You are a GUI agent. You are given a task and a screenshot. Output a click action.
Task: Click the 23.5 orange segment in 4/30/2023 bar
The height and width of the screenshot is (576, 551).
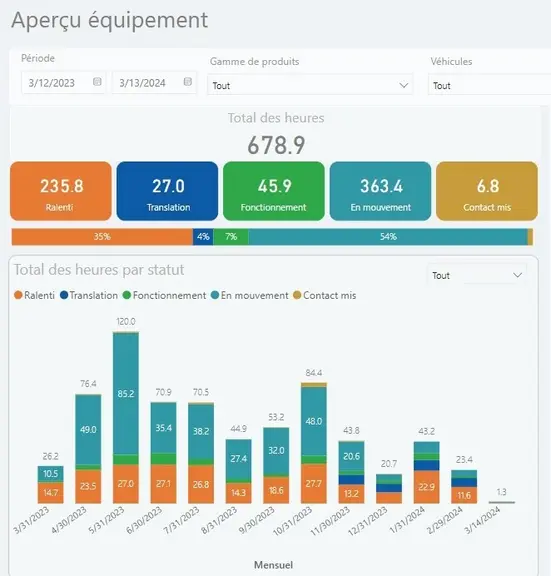pos(88,486)
